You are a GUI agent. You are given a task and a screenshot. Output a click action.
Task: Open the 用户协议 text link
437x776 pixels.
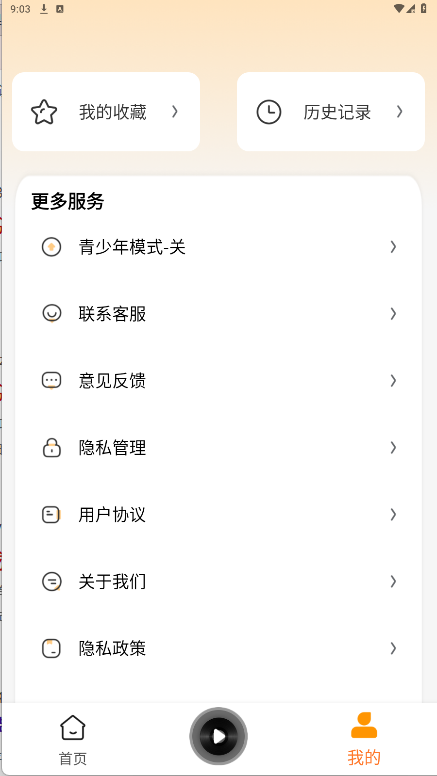point(112,515)
